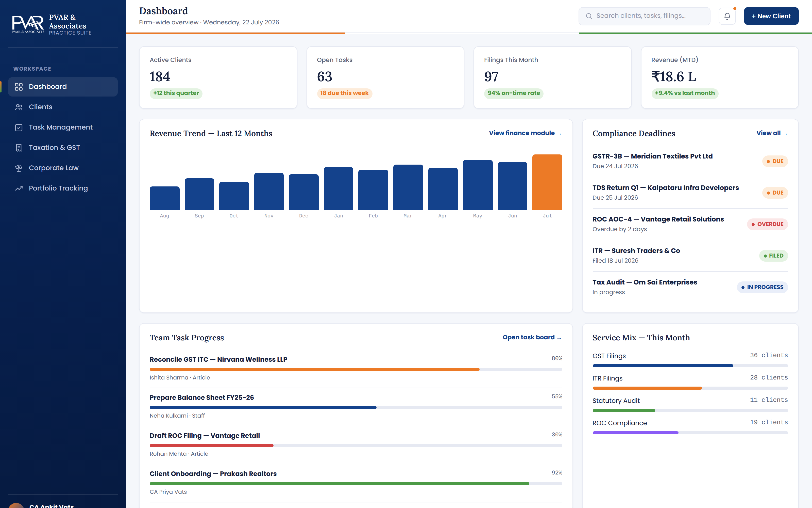Select ROC AOC-4 — Vantage Retail Solutions
This screenshot has height=508, width=812.
[690, 225]
